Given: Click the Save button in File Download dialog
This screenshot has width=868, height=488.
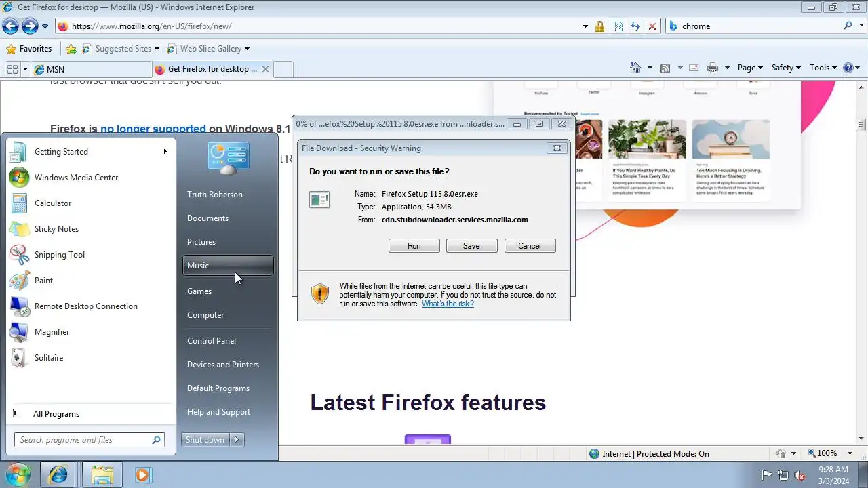Looking at the screenshot, I should (472, 246).
